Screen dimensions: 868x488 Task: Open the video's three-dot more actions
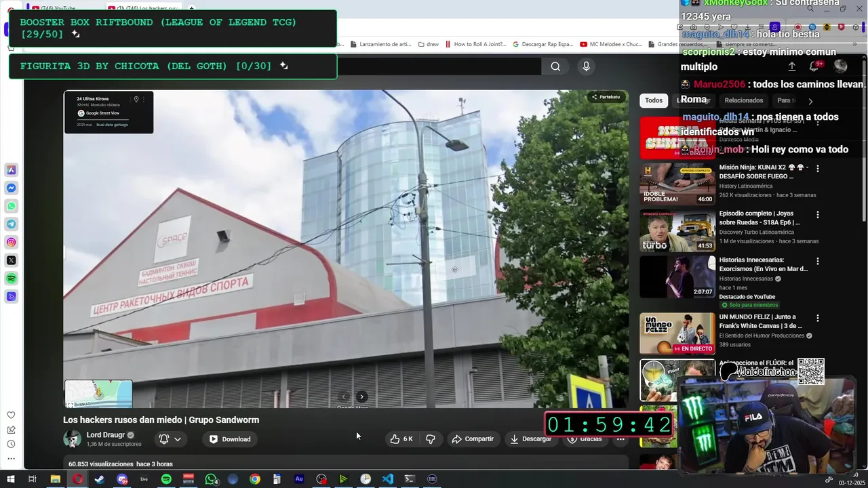pyautogui.click(x=620, y=439)
